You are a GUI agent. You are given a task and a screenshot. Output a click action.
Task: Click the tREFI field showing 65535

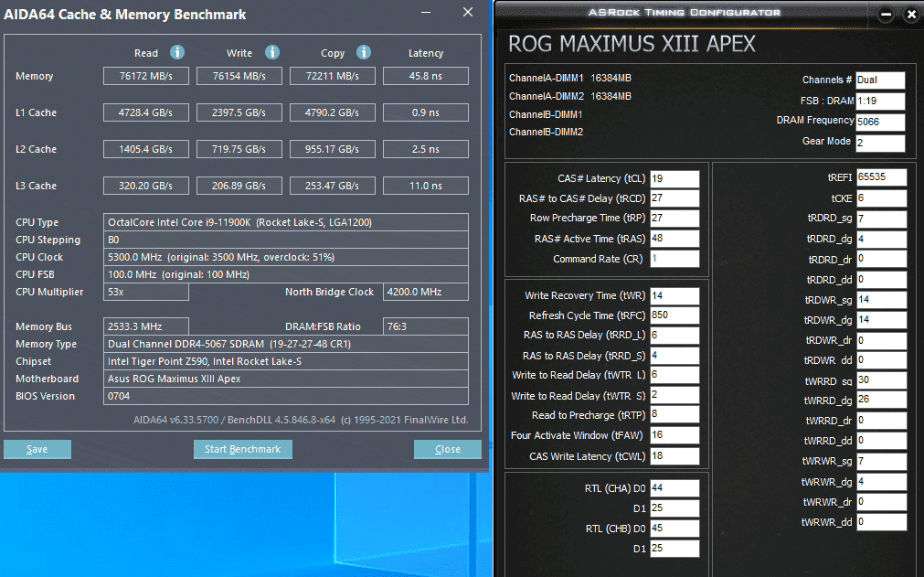coord(881,177)
